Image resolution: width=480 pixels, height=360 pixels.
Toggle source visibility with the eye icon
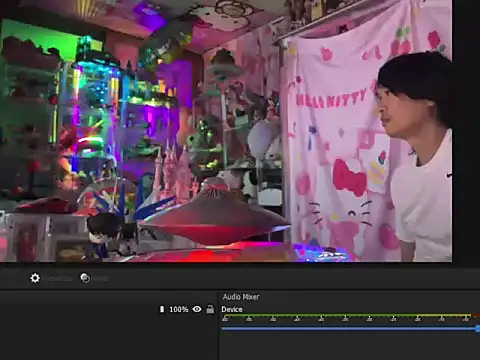[197, 309]
